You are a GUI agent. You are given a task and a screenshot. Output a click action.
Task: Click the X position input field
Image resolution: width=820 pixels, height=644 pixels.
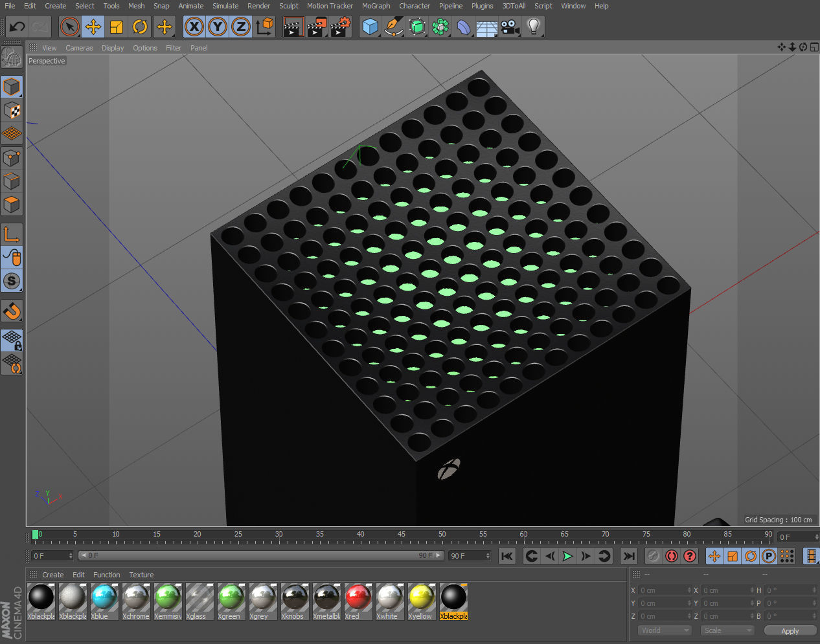pyautogui.click(x=665, y=590)
